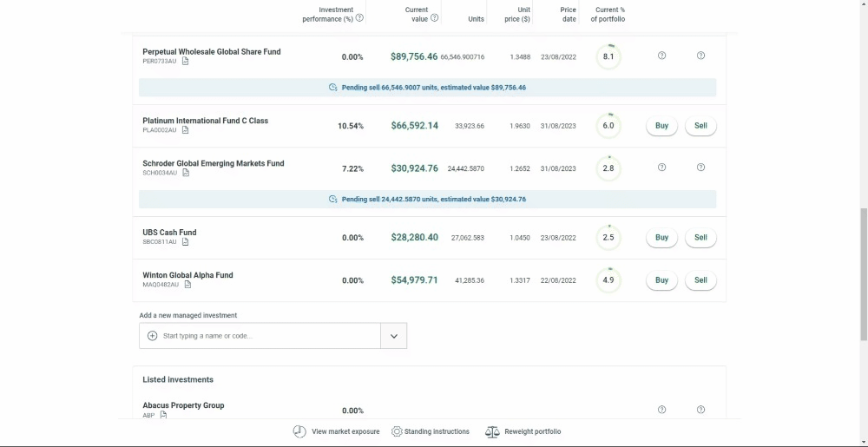Select UBS Cash Fund name

[169, 233]
